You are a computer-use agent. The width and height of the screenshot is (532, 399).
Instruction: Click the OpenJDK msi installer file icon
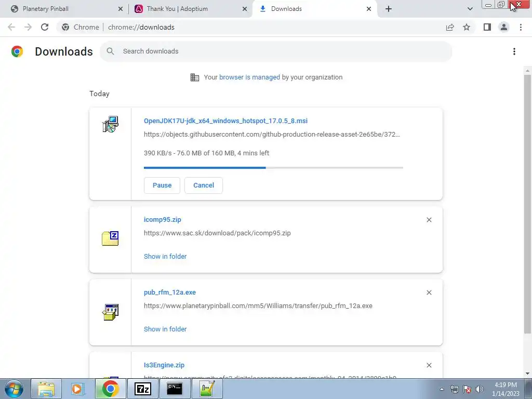tap(110, 124)
